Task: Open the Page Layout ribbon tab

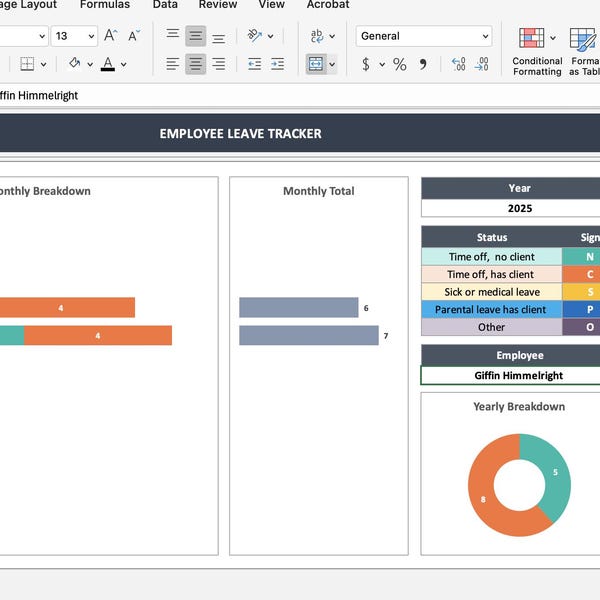Action: 28,5
